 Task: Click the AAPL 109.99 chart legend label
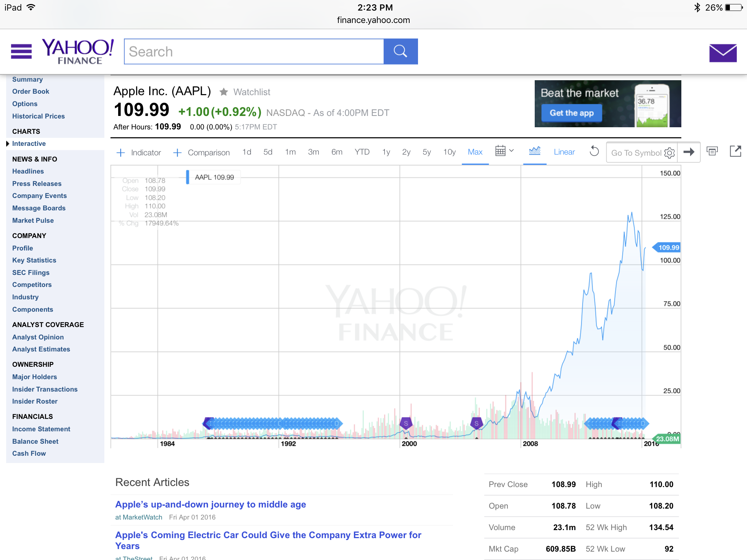pos(214,177)
